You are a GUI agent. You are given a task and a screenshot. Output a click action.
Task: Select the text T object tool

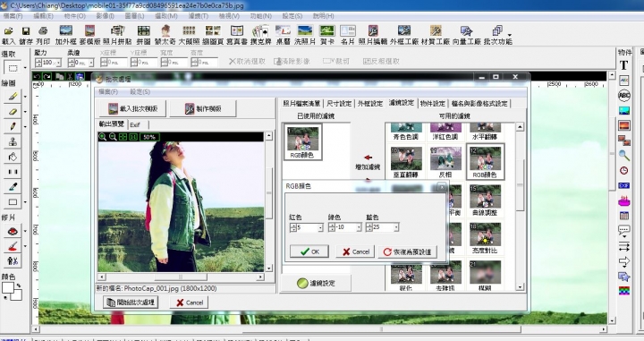624,65
